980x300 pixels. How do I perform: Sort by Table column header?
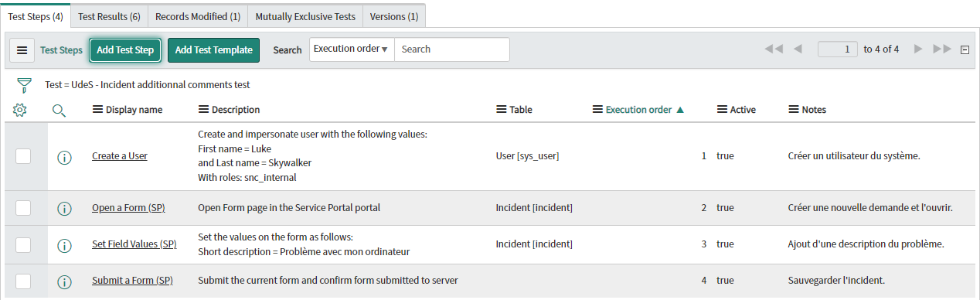point(521,110)
